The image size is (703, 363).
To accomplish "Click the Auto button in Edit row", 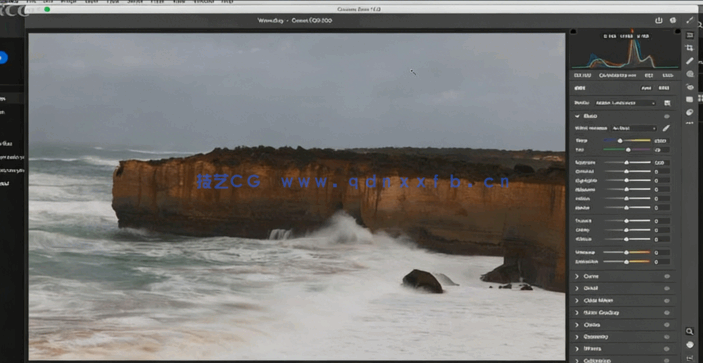I will click(x=646, y=88).
